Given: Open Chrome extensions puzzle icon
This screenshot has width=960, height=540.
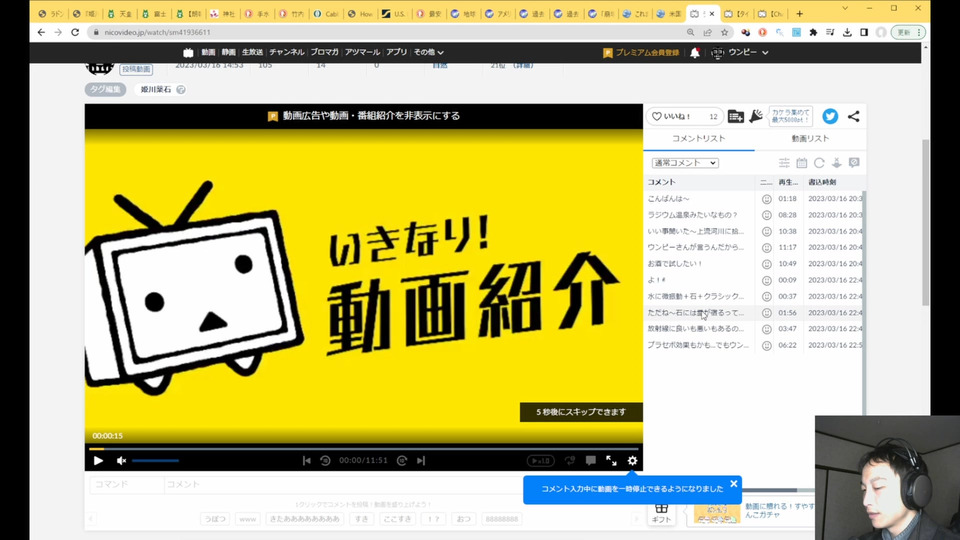Looking at the screenshot, I should click(812, 32).
